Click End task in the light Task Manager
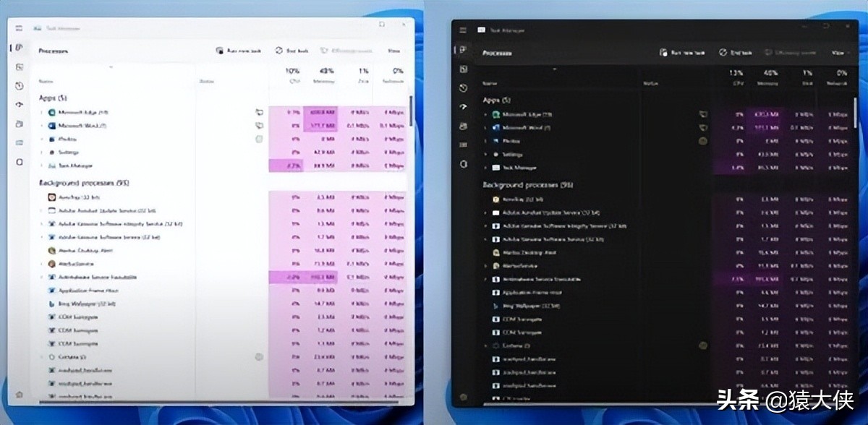The width and height of the screenshot is (868, 425). (x=292, y=51)
